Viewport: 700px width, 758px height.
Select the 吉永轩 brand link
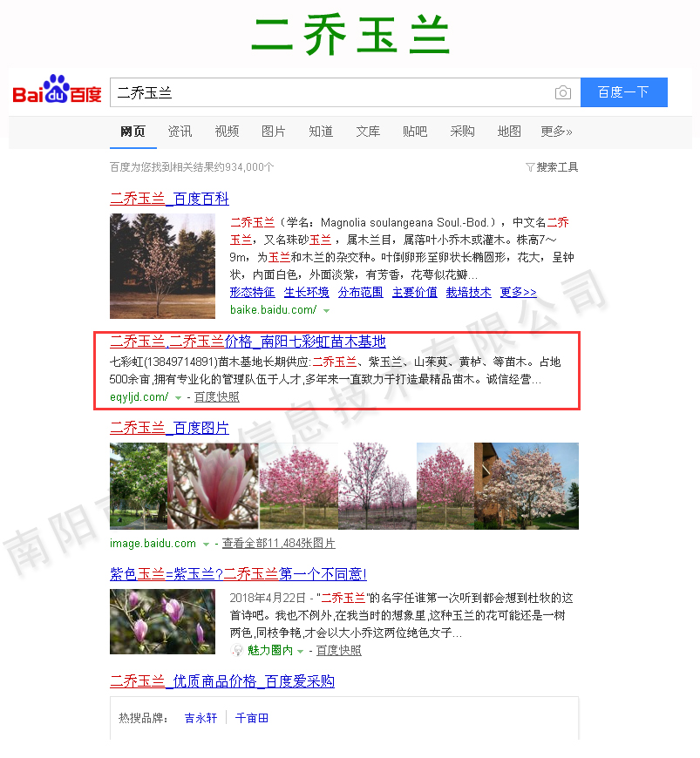[200, 718]
